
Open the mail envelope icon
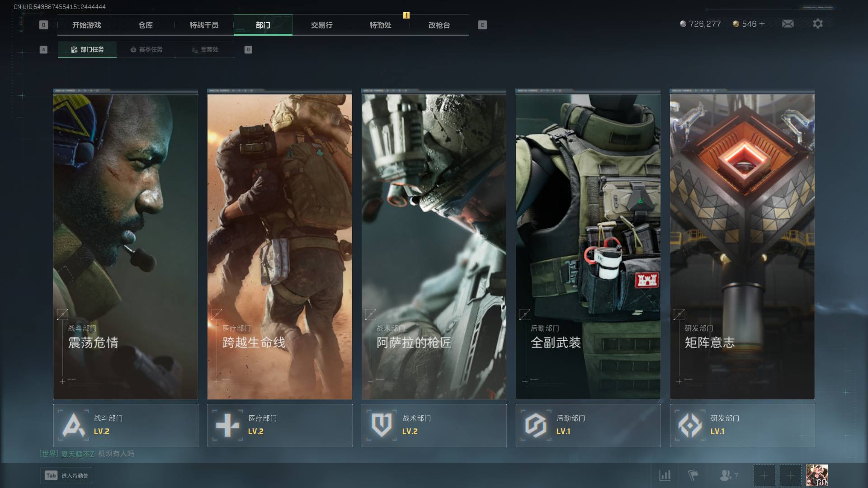coord(788,23)
